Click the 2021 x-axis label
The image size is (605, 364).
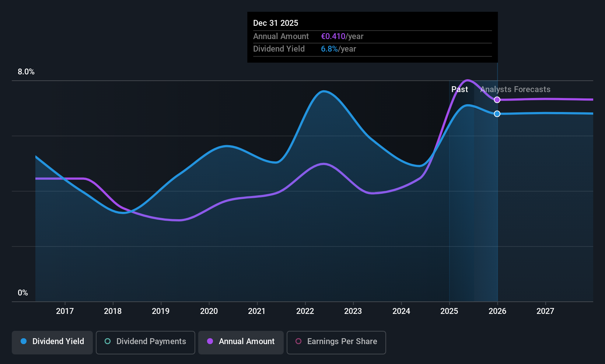(x=257, y=311)
